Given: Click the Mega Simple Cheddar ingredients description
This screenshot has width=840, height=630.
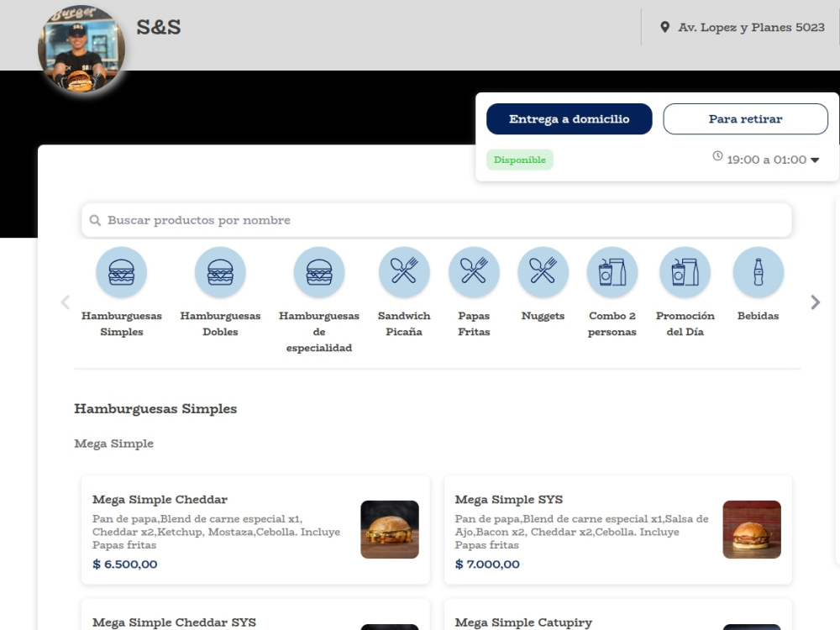Looking at the screenshot, I should [216, 532].
